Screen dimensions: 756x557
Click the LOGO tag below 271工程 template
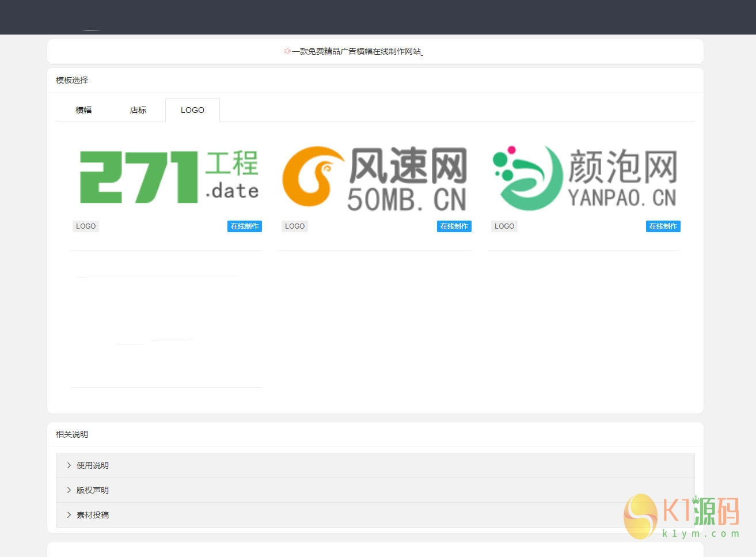coord(86,226)
